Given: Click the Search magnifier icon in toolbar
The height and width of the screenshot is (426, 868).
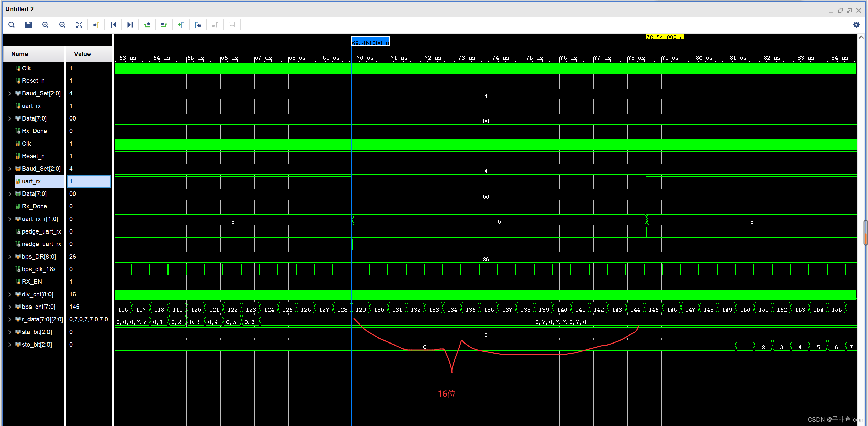Looking at the screenshot, I should (12, 25).
